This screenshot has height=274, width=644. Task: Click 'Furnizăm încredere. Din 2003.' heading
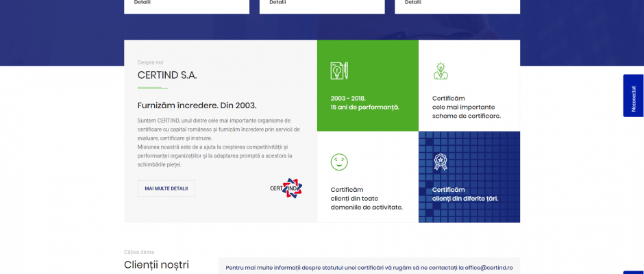pos(197,105)
